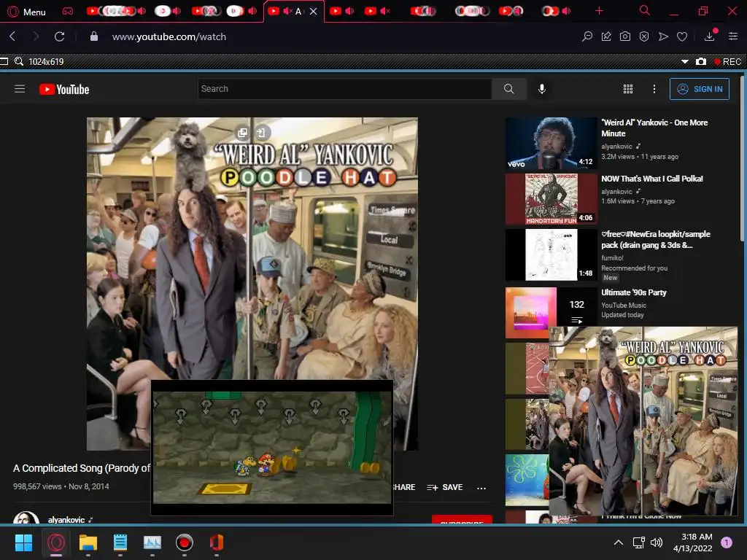Open Opera GX taskbar icon
The image size is (747, 560).
coord(56,542)
